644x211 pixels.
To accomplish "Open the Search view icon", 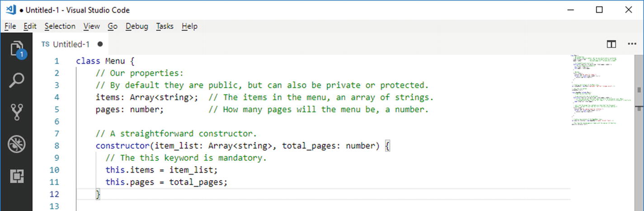I will click(x=16, y=80).
